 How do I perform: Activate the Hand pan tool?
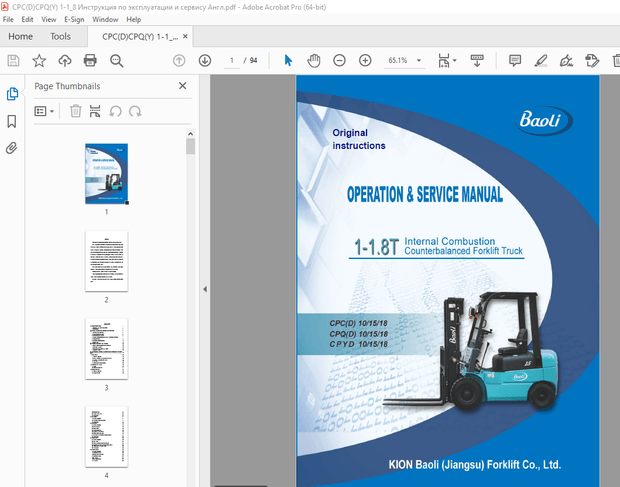(x=314, y=60)
